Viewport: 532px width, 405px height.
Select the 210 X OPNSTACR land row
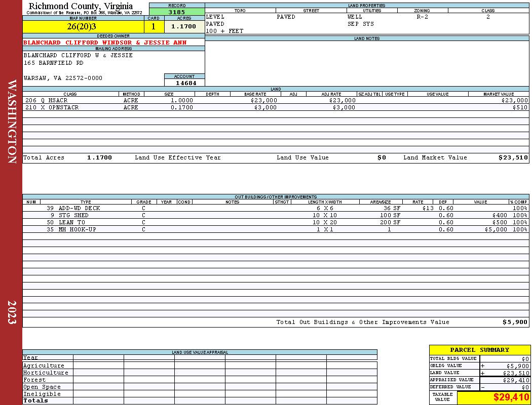tap(276, 107)
